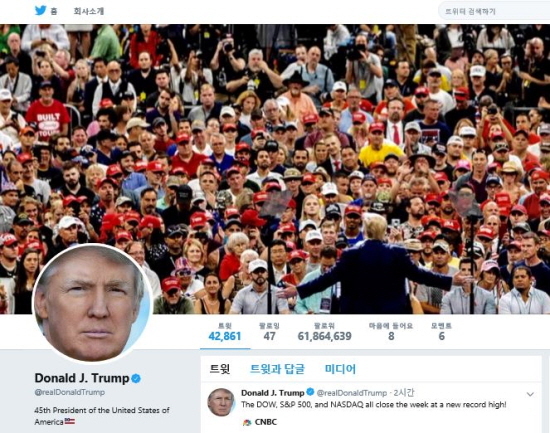The height and width of the screenshot is (433, 550).
Task: Open the large circular profile photo
Action: coord(93,304)
